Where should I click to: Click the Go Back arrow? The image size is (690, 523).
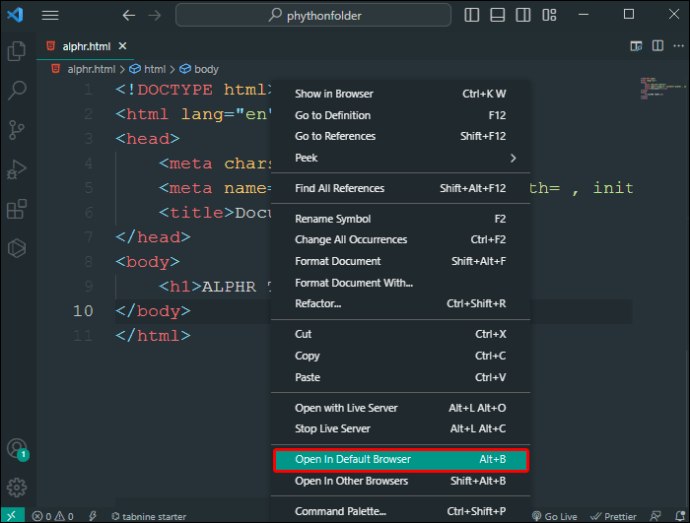point(128,15)
